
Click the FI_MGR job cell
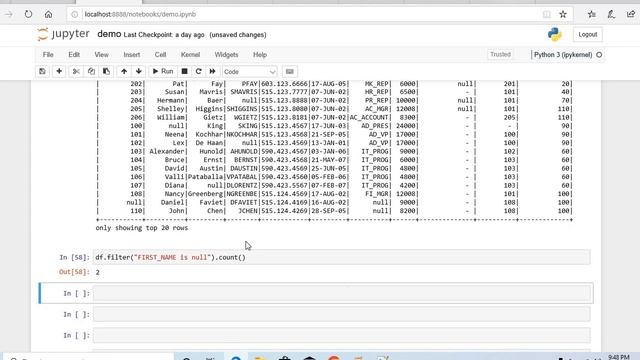(x=377, y=194)
